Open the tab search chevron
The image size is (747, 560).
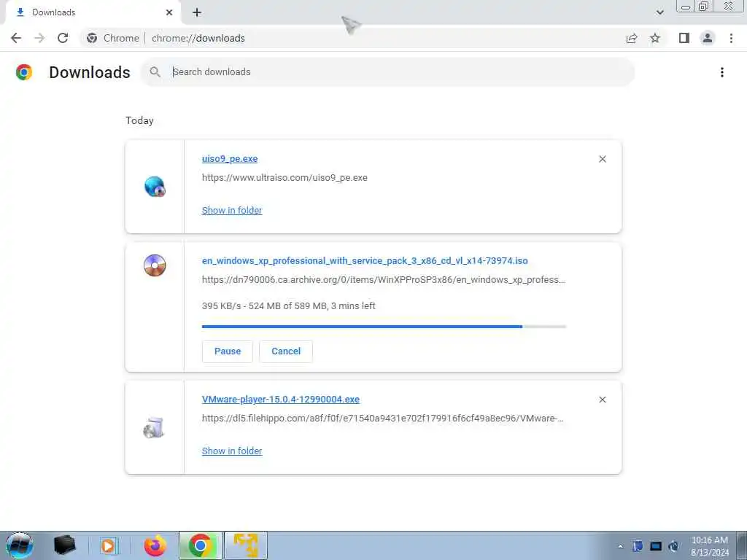click(x=659, y=12)
